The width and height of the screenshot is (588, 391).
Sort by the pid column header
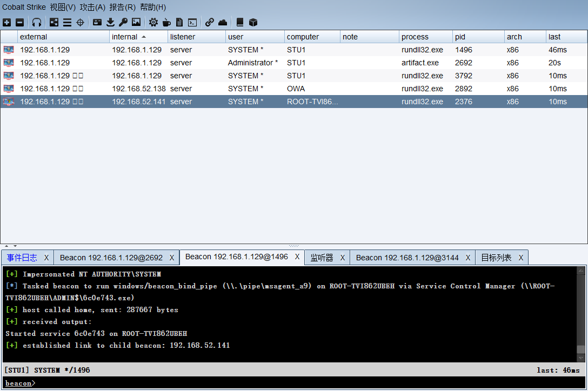[x=478, y=37]
